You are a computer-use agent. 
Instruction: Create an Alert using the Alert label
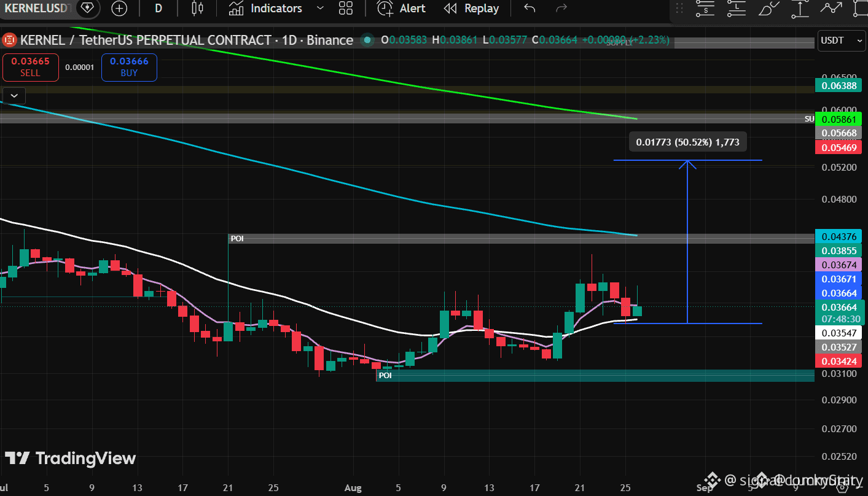tap(413, 9)
